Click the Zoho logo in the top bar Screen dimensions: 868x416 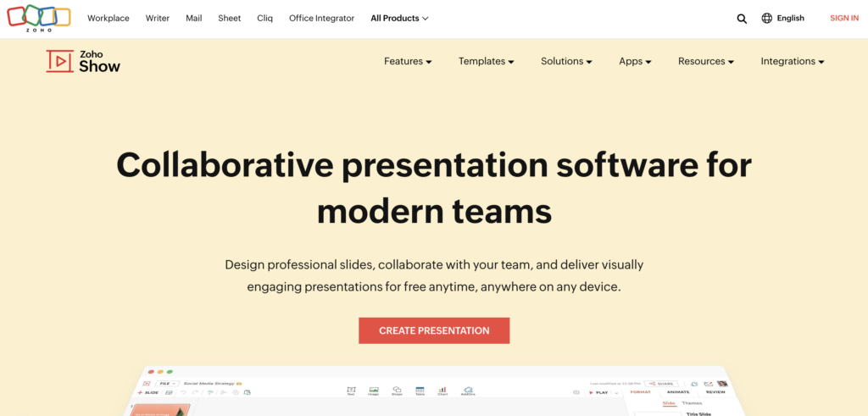pyautogui.click(x=38, y=19)
